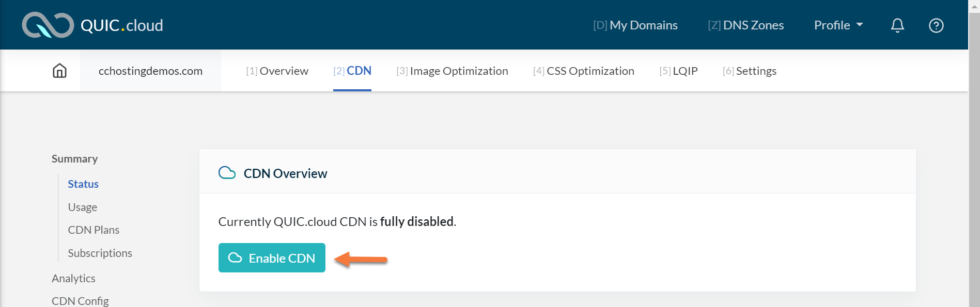The image size is (980, 307).
Task: View CDN Plans in sidebar
Action: (x=94, y=230)
